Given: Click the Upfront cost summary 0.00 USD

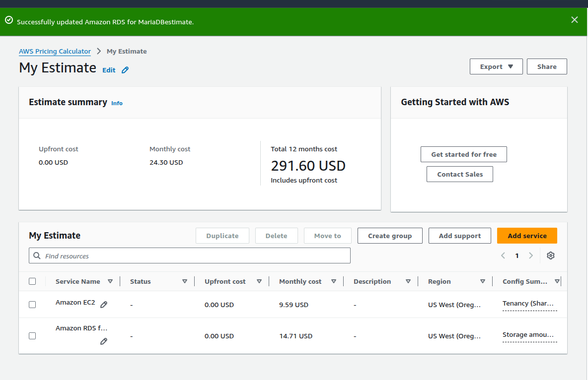Looking at the screenshot, I should click(53, 162).
